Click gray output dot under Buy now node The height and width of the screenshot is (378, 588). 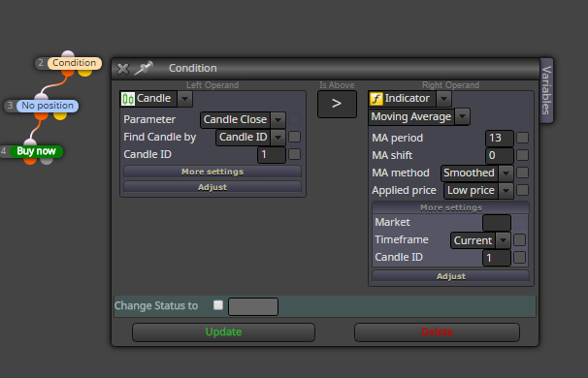coord(47,161)
